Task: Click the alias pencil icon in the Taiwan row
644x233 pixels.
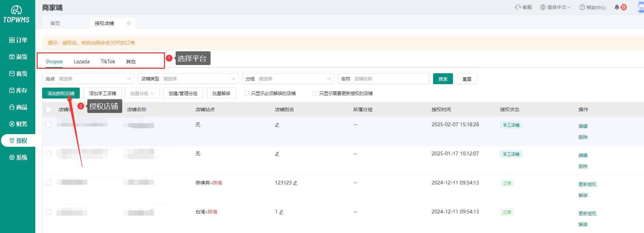Action: coord(281,212)
